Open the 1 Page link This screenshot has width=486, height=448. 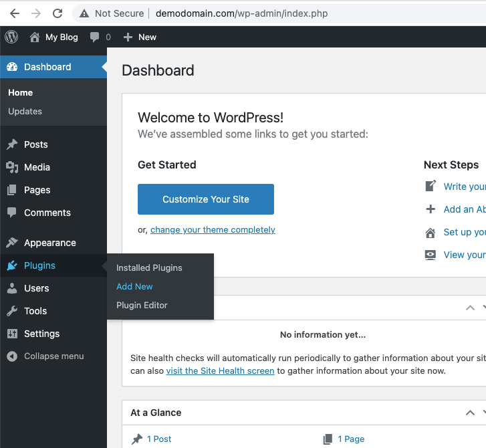point(351,439)
